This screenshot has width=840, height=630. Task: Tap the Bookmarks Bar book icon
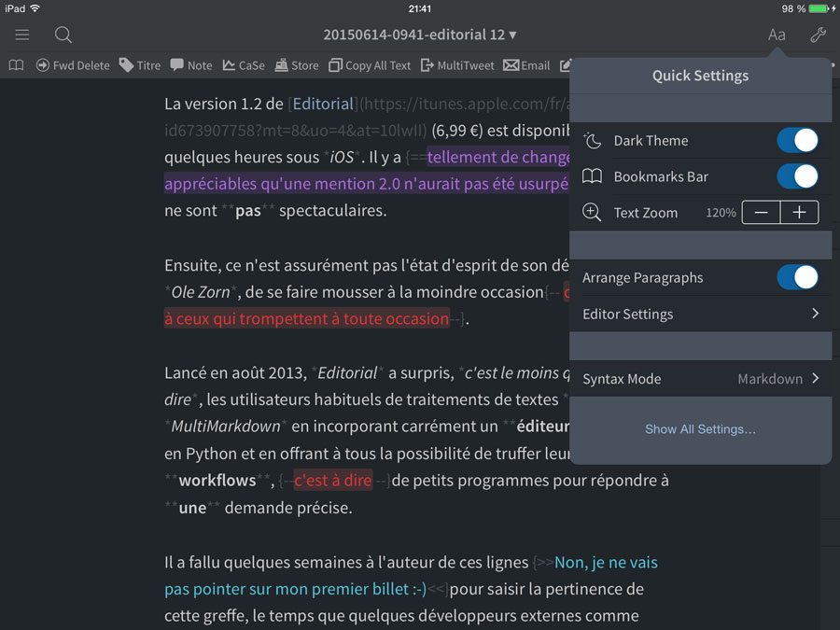[592, 176]
